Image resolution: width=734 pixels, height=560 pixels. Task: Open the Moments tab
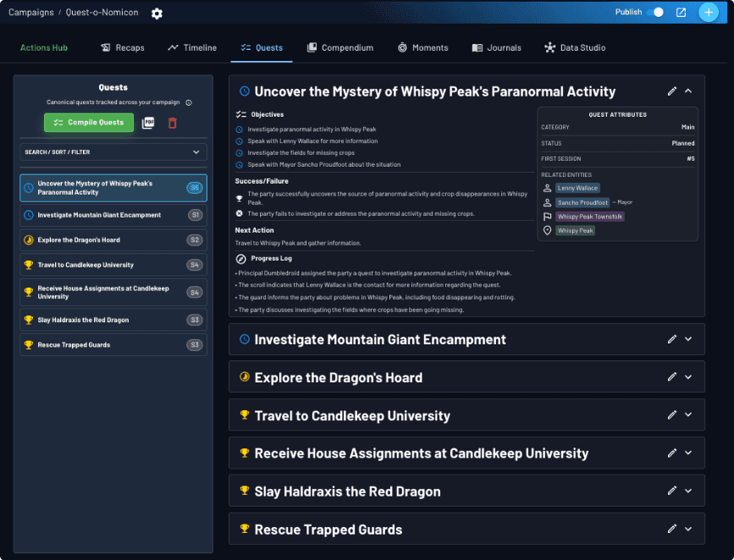click(422, 47)
